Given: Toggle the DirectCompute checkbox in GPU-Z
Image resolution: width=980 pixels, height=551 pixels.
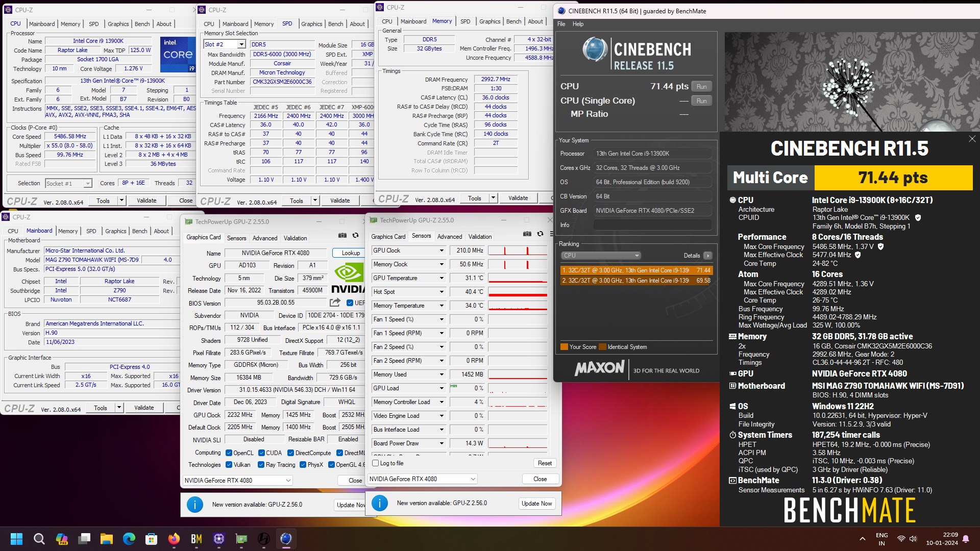Looking at the screenshot, I should (290, 453).
